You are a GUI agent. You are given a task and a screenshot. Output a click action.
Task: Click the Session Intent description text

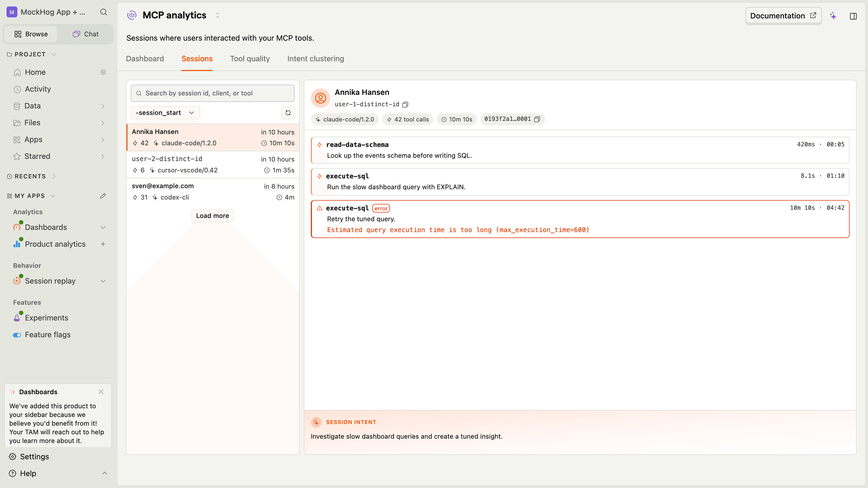(x=406, y=436)
